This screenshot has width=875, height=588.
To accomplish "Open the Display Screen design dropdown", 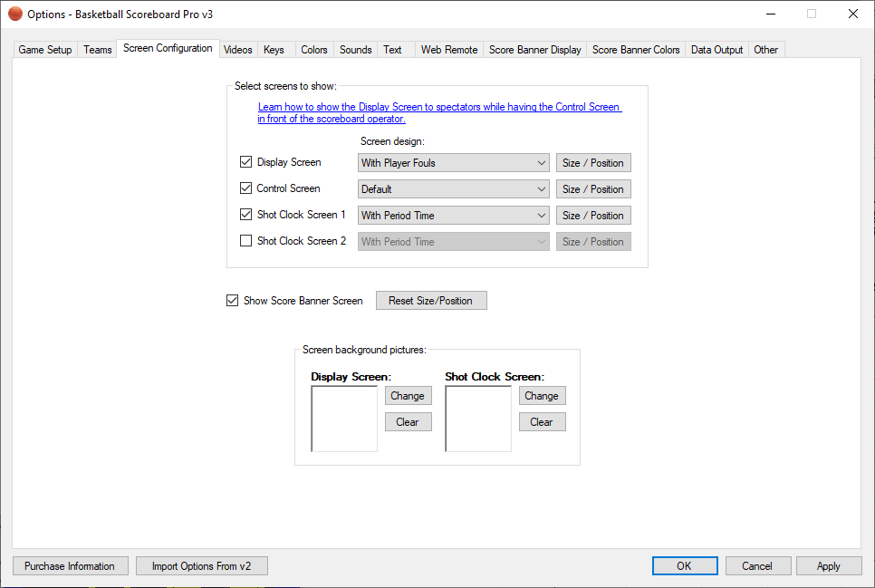I will click(x=454, y=163).
